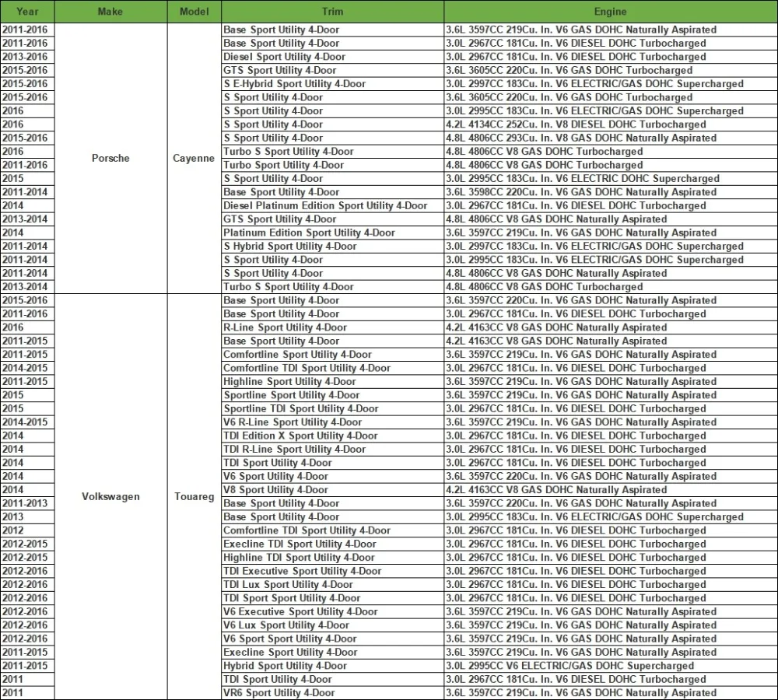
Task: Click 'V6 Sport Utility 4-Door' trim cell
Action: (x=332, y=476)
